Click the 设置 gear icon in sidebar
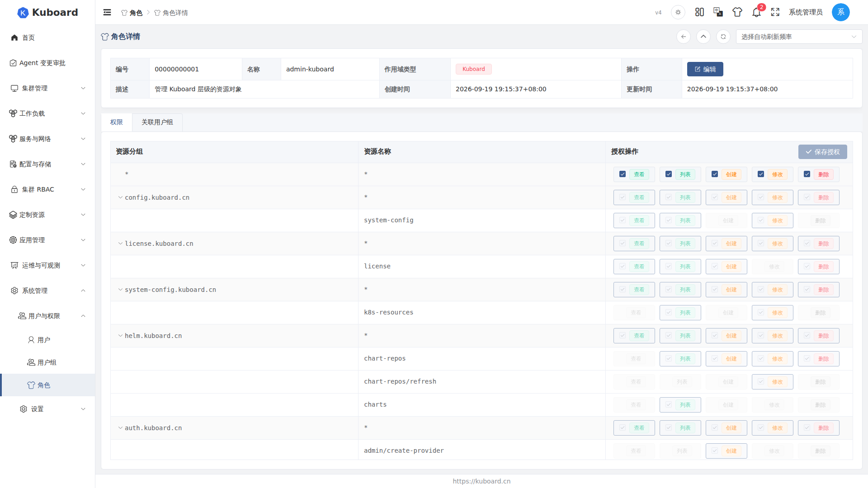 point(24,409)
